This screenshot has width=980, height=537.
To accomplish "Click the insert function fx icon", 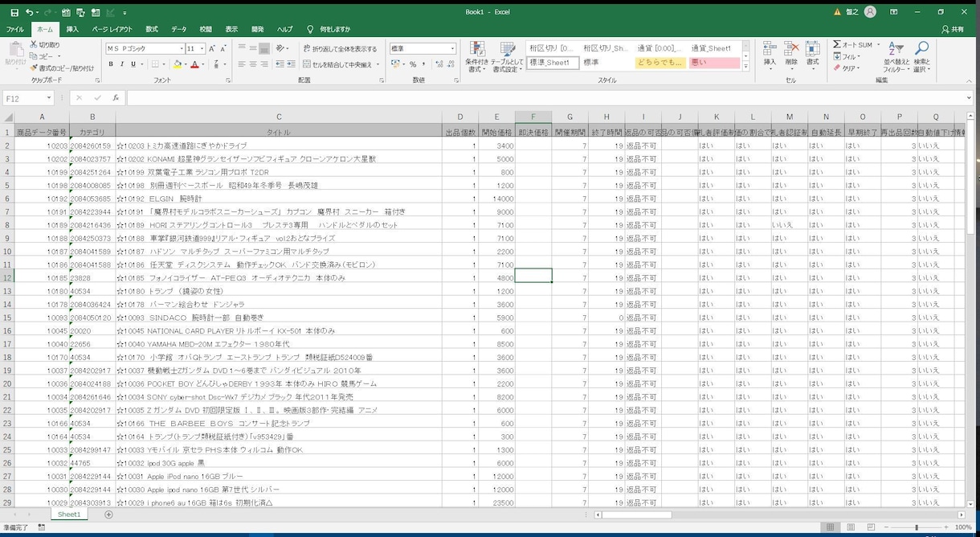I will point(116,98).
